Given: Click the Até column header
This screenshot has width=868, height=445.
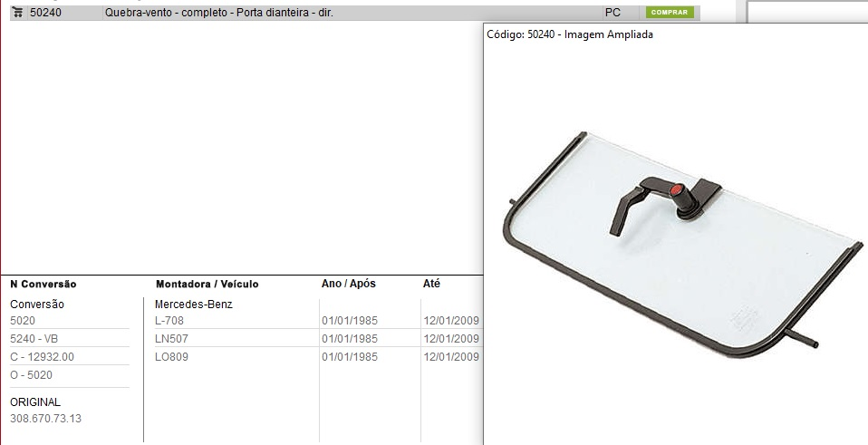Looking at the screenshot, I should click(x=431, y=284).
